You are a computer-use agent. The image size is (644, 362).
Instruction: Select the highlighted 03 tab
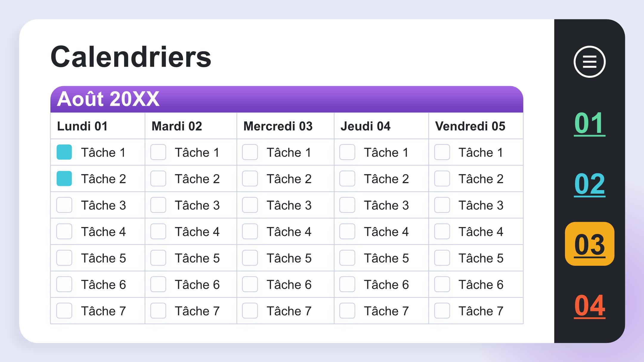tap(589, 244)
